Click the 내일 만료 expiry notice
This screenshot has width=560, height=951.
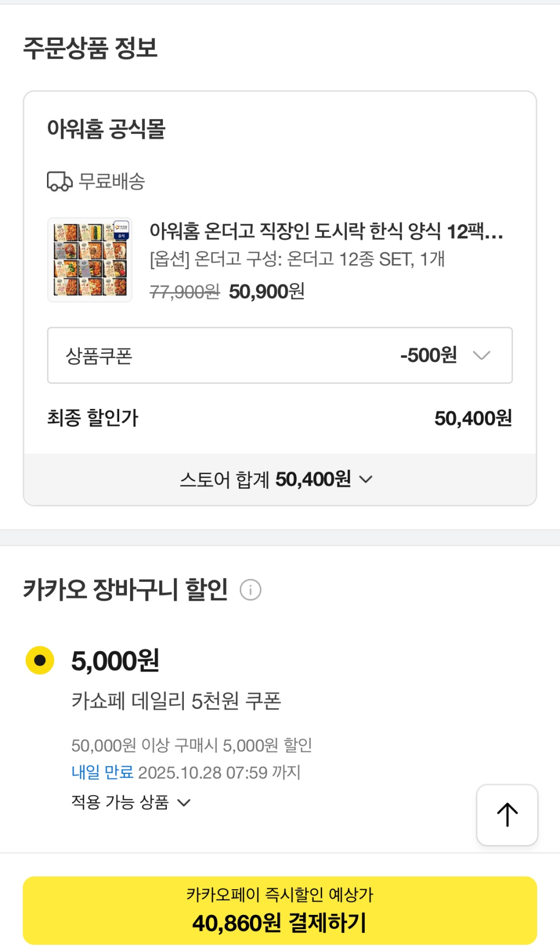pyautogui.click(x=102, y=773)
